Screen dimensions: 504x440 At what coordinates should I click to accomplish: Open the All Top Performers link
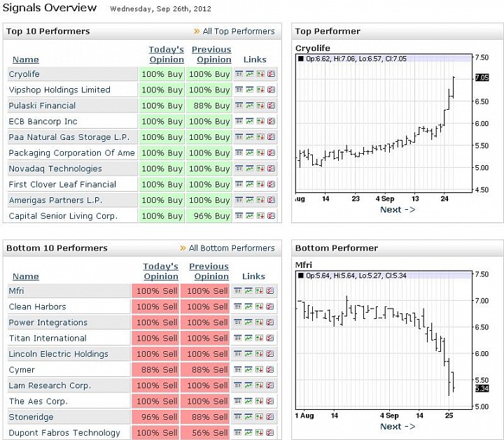tap(239, 31)
